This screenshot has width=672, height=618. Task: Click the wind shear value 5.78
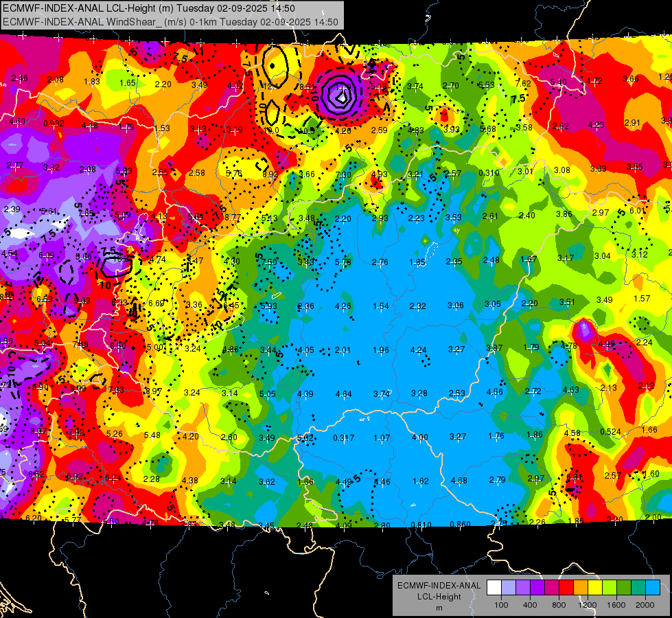(x=343, y=262)
